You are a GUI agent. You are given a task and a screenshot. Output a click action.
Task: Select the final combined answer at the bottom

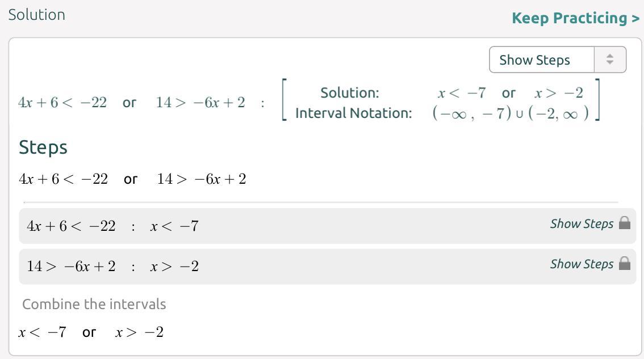point(91,332)
